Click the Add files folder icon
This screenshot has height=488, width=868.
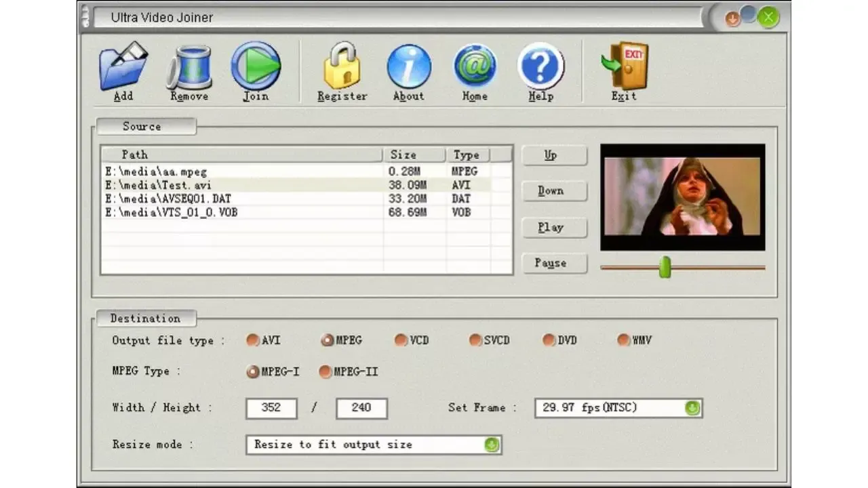tap(123, 66)
